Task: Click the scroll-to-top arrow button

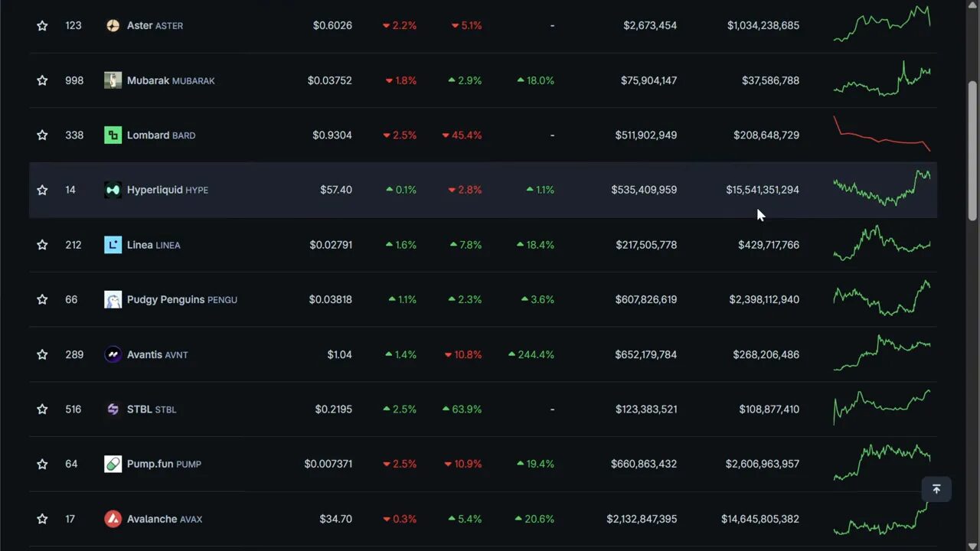Action: tap(936, 488)
